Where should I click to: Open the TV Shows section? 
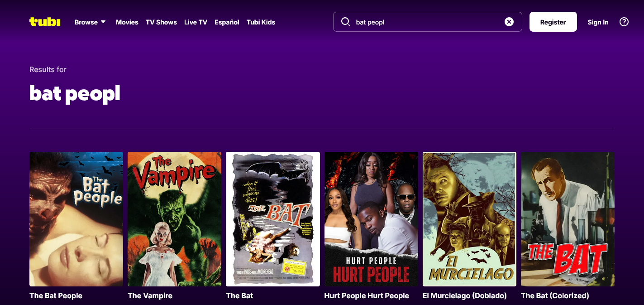(161, 22)
